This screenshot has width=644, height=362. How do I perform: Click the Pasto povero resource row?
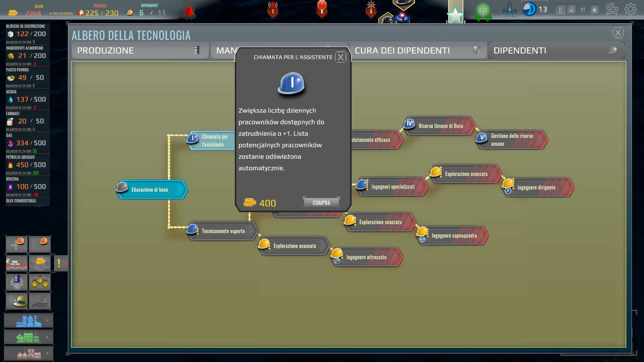pyautogui.click(x=28, y=77)
